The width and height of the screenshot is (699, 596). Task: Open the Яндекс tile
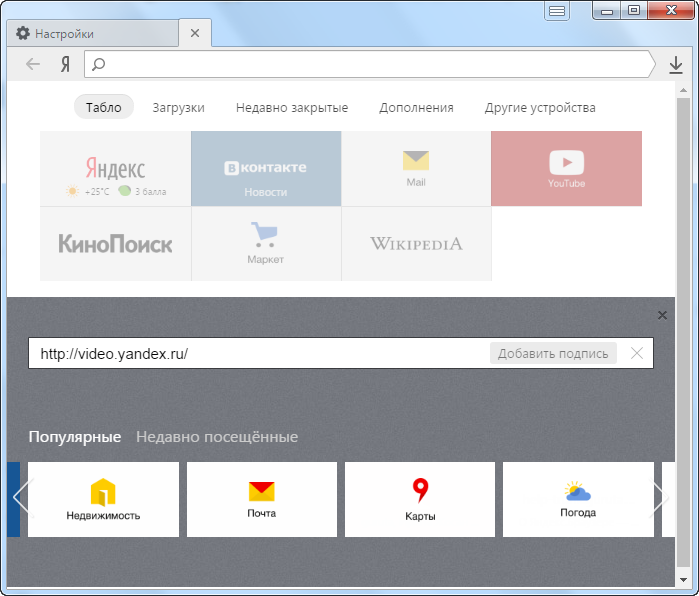pyautogui.click(x=115, y=169)
